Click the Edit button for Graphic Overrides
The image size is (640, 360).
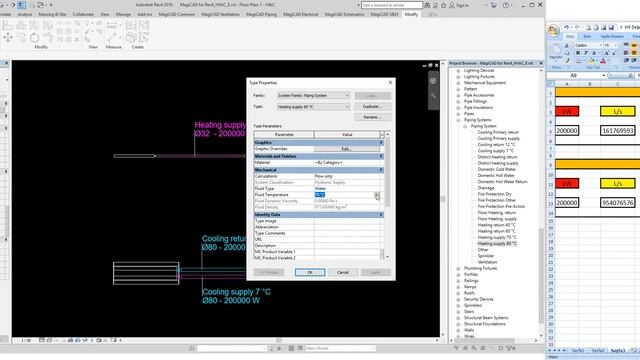click(347, 149)
